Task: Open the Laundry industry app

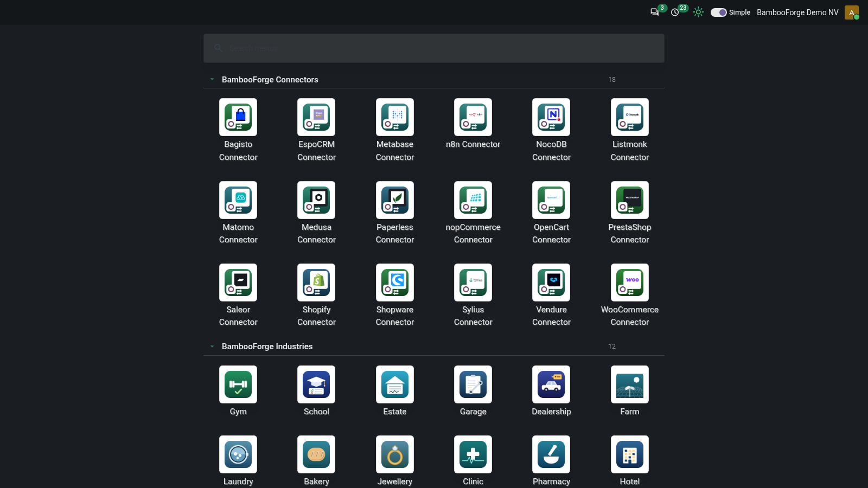Action: tap(238, 454)
